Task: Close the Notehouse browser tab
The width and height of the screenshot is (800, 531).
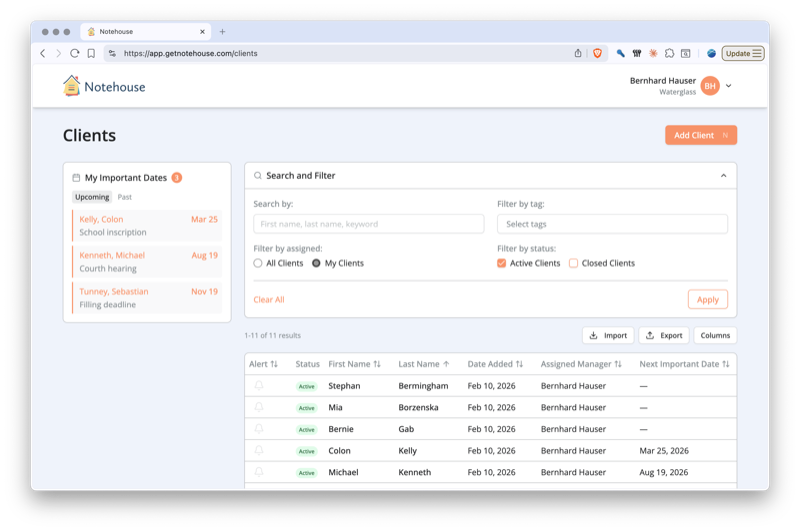Action: point(202,32)
